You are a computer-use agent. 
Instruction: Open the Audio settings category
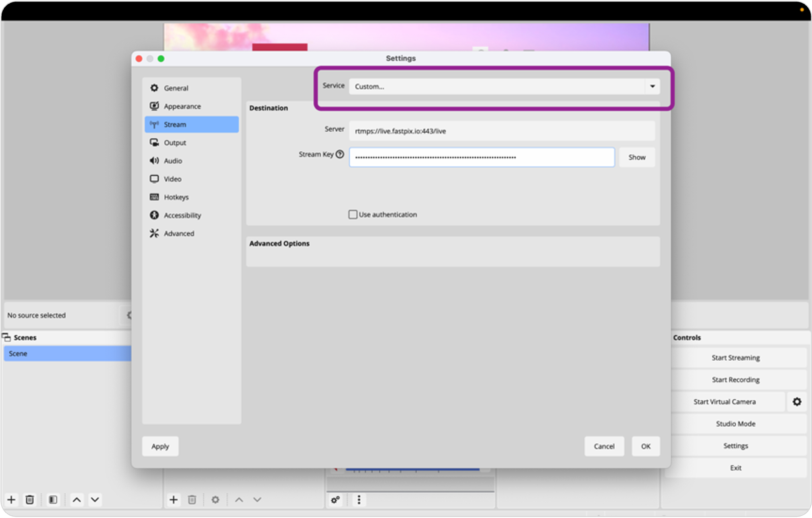[192, 161]
